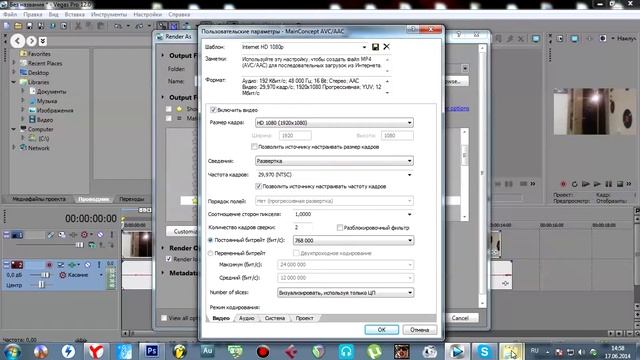This screenshot has width=640, height=360.
Task: Toggle 'View all options' checkbox in Render As
Action: click(x=164, y=318)
